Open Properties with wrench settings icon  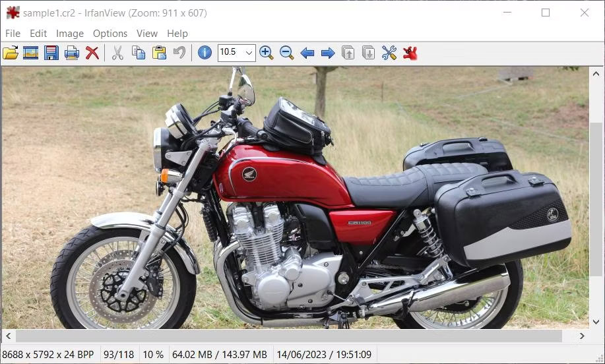(389, 53)
